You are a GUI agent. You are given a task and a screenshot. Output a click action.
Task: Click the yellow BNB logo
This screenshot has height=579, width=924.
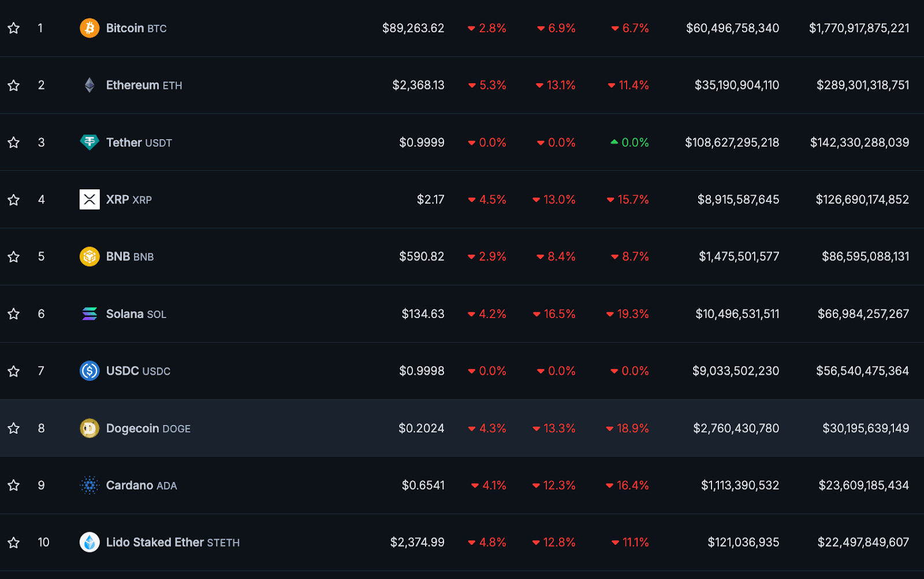(x=90, y=257)
